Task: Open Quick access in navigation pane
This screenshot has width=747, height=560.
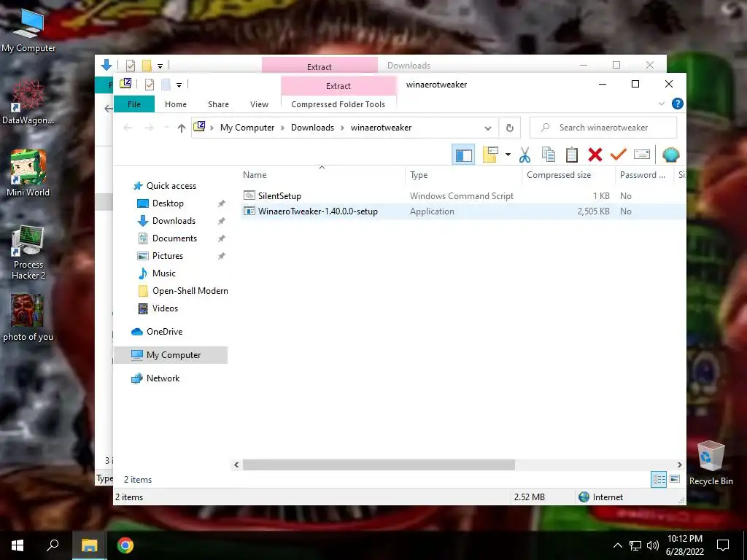Action: point(171,186)
